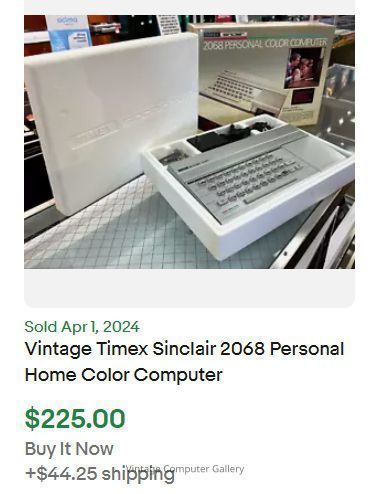Click the embossed TIMEX logo on the foam lid
The width and height of the screenshot is (370, 494).
tap(94, 135)
